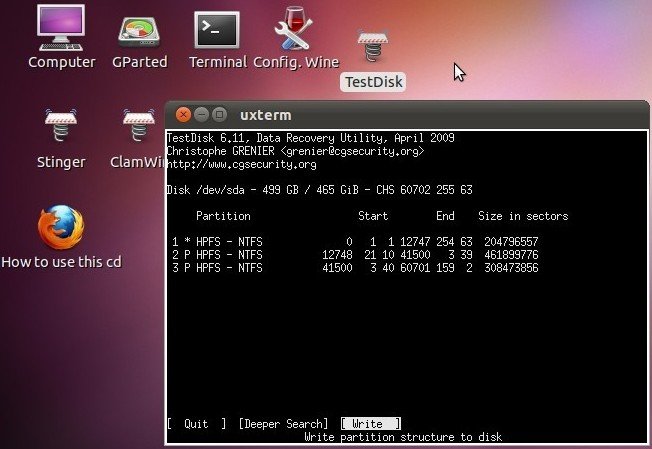Click the 'Partition' column header
652x449 pixels.
point(223,216)
